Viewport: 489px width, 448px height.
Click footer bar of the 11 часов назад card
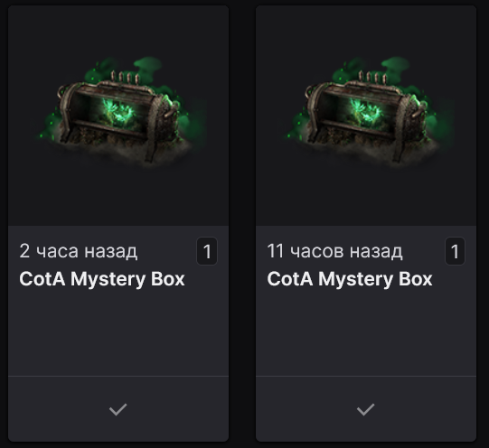(366, 409)
